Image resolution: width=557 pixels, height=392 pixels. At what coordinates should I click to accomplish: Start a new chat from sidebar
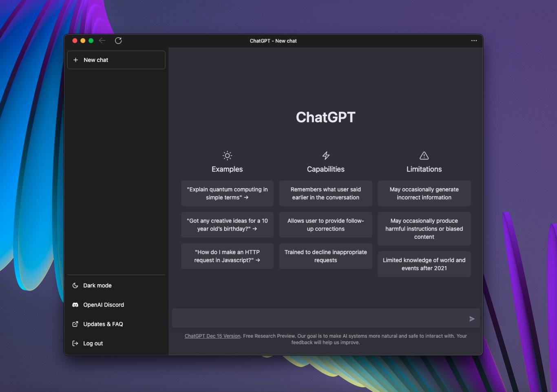[116, 60]
